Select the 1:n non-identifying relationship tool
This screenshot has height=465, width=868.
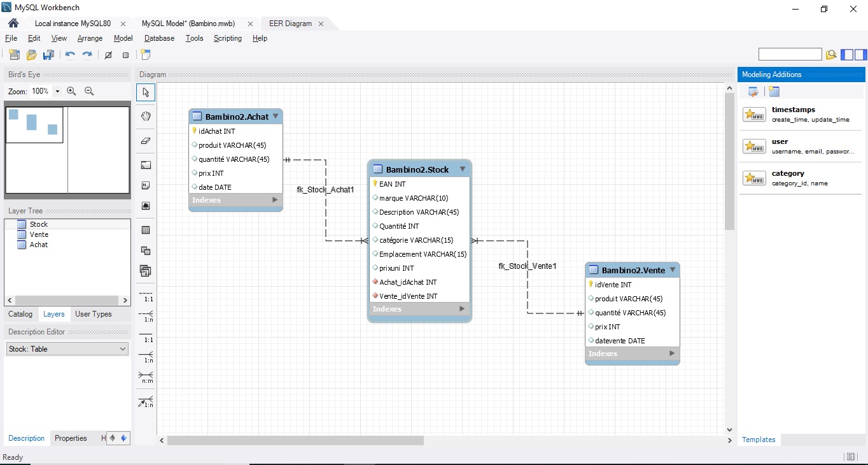pos(146,316)
